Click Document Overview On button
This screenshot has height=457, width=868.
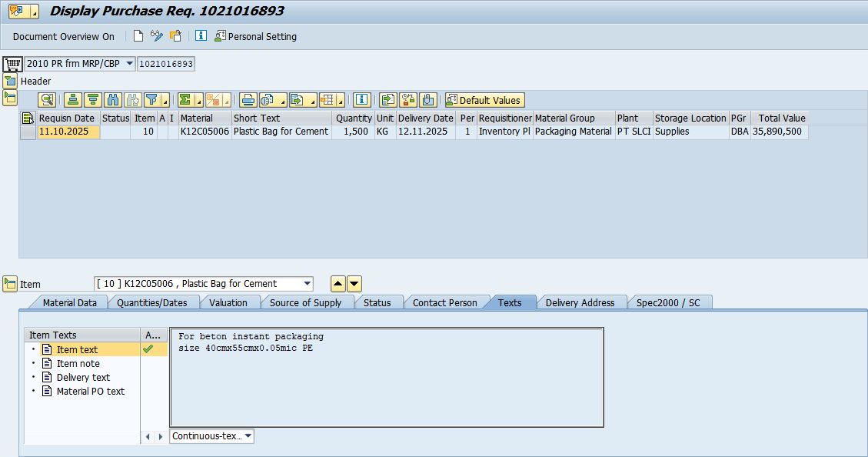pos(64,36)
